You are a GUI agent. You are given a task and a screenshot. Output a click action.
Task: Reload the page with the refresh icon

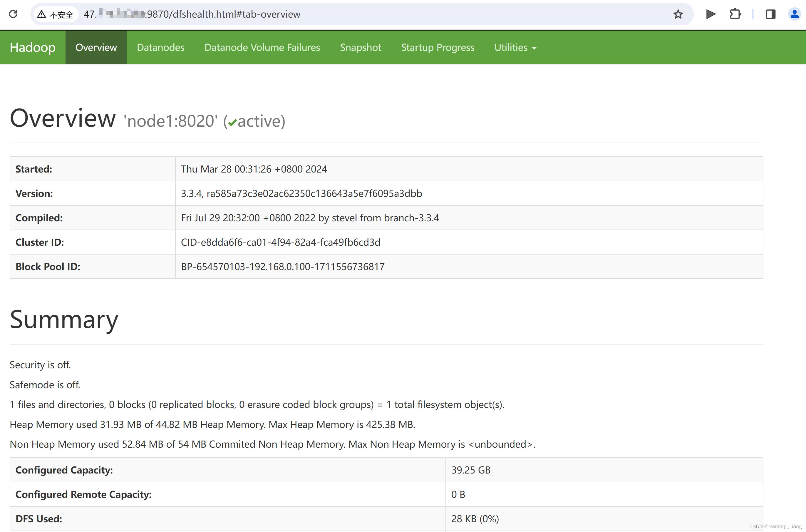coord(13,14)
